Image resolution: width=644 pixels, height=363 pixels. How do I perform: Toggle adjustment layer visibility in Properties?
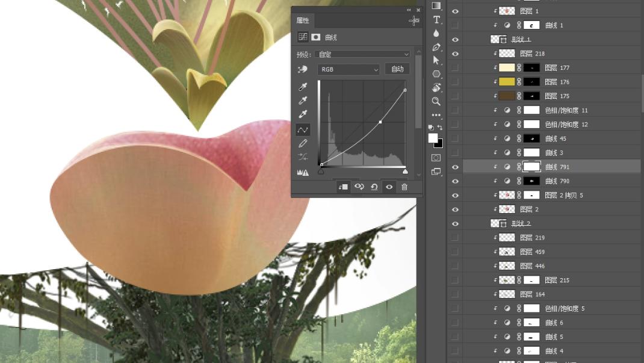389,187
